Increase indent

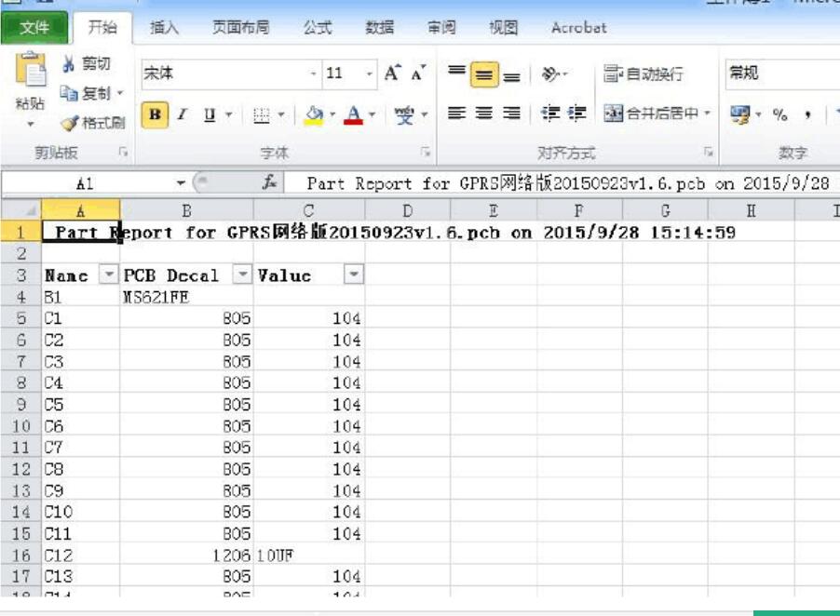click(577, 114)
